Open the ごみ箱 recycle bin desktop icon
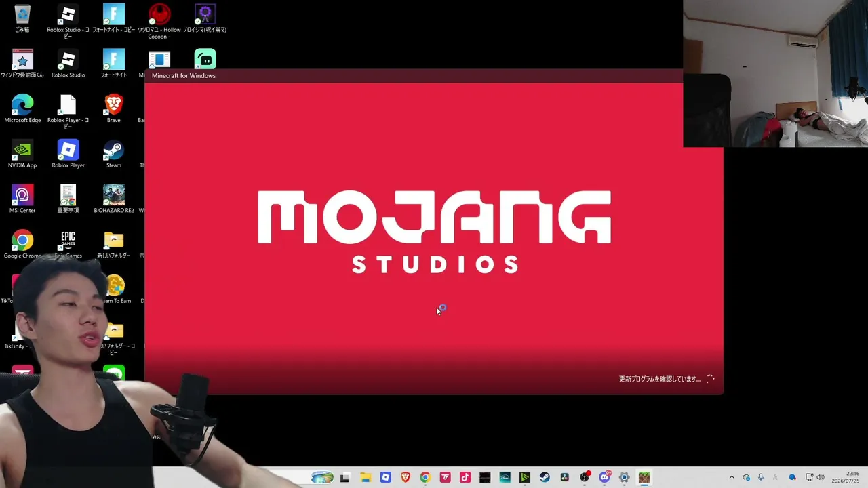 click(22, 19)
